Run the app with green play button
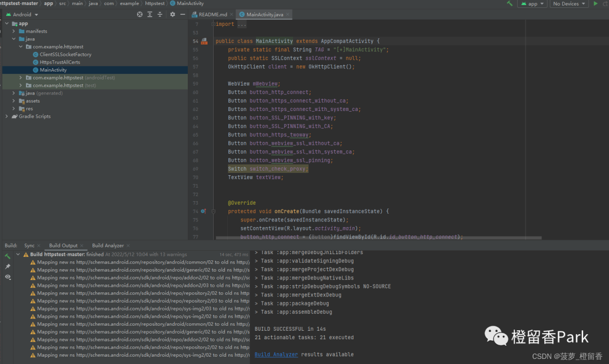This screenshot has width=609, height=364. (x=595, y=3)
